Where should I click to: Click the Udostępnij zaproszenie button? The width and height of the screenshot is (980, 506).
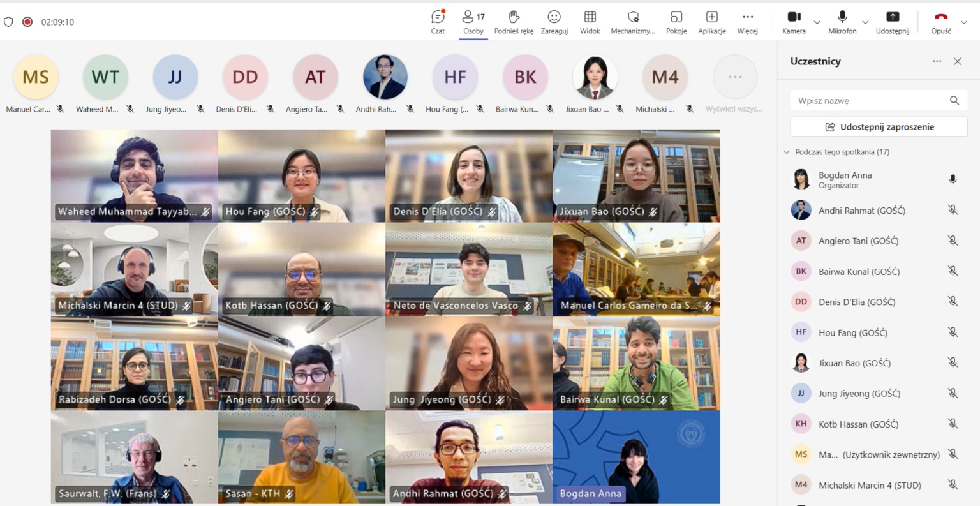879,127
